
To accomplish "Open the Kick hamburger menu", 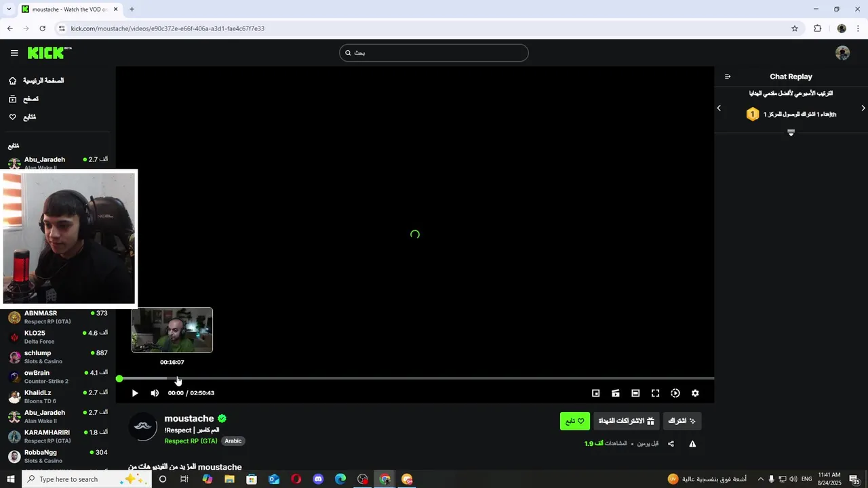I will tap(14, 53).
